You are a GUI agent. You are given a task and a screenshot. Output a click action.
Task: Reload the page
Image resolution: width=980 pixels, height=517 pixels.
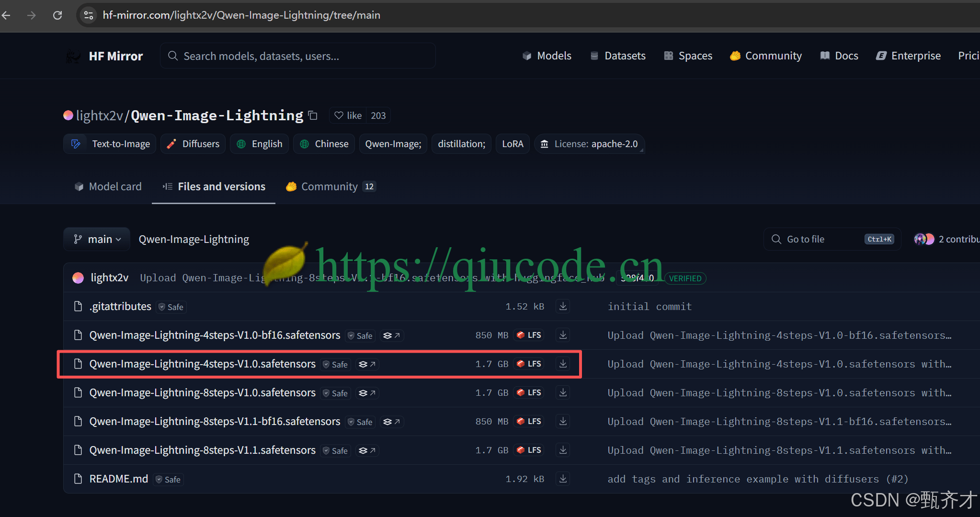pyautogui.click(x=57, y=15)
